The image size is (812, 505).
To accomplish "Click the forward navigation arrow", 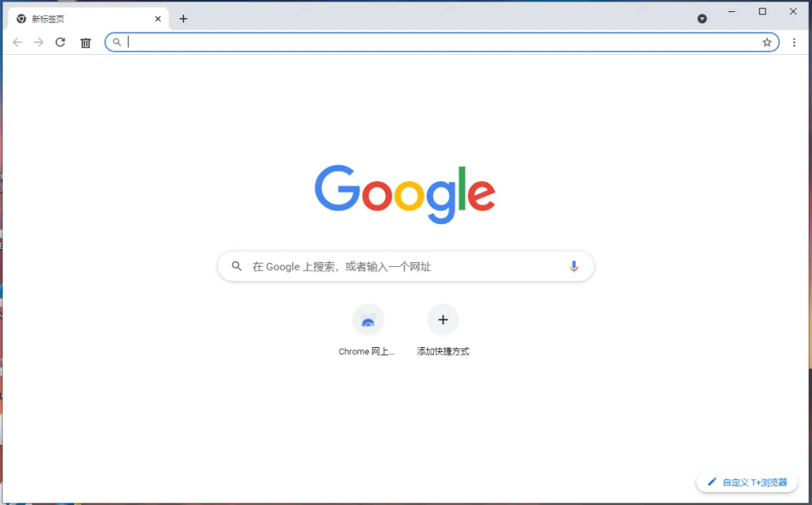I will coord(39,42).
